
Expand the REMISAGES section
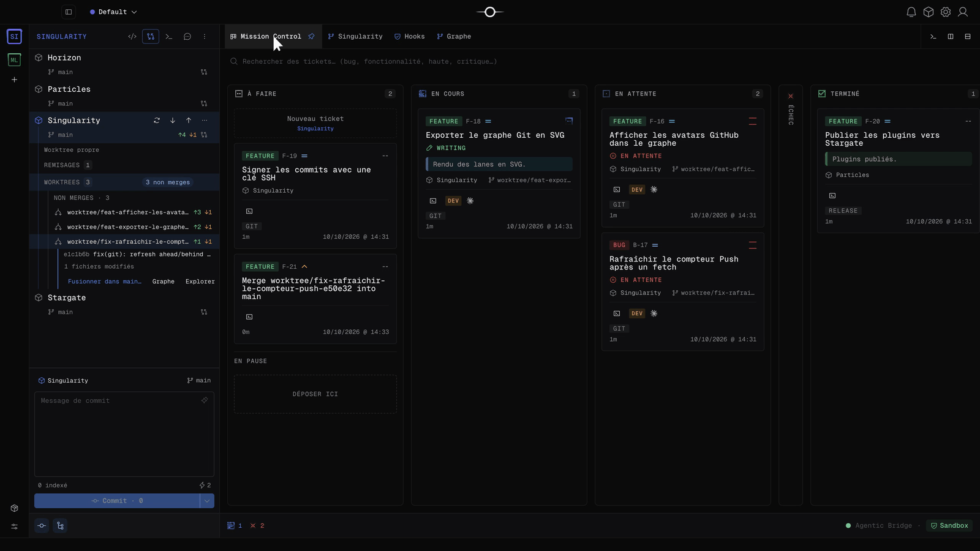point(125,165)
